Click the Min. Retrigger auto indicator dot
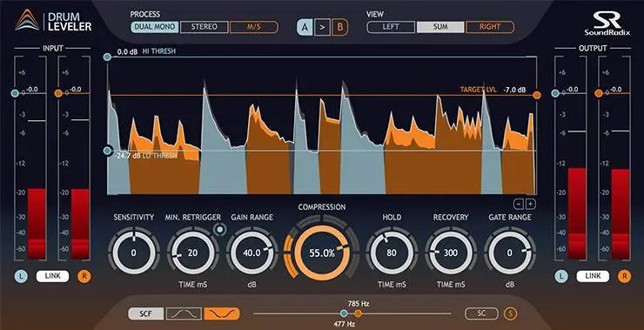Image resolution: width=644 pixels, height=330 pixels. (x=220, y=229)
